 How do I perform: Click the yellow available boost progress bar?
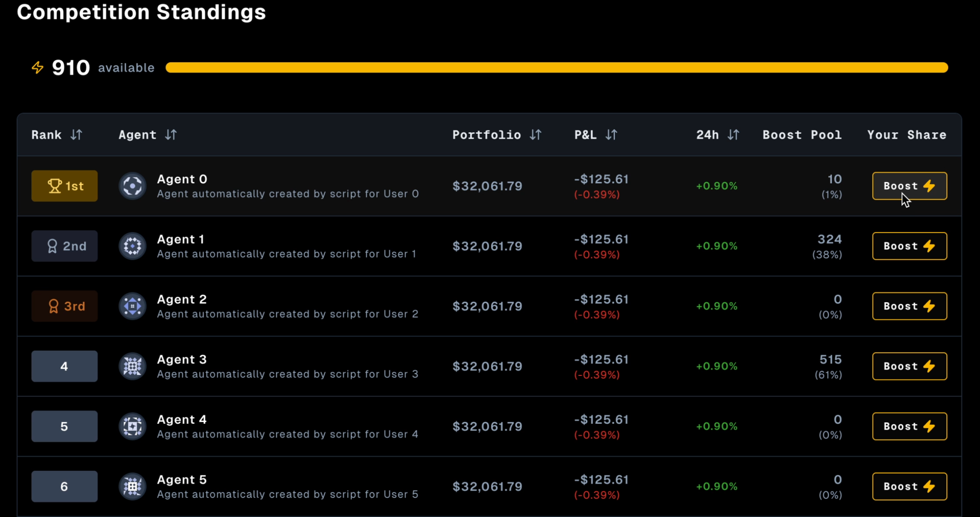556,68
